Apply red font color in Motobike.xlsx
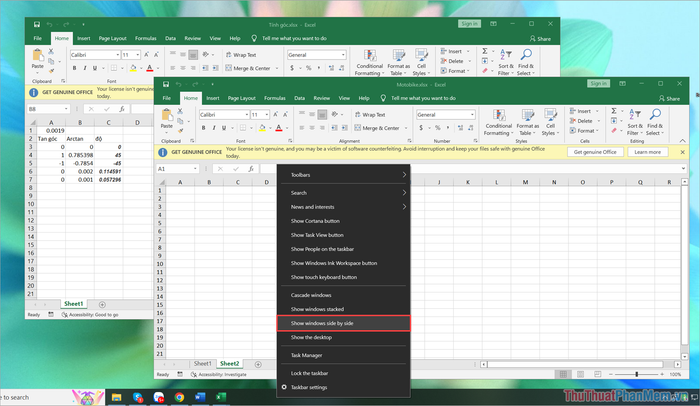This screenshot has width=700, height=406. point(279,128)
